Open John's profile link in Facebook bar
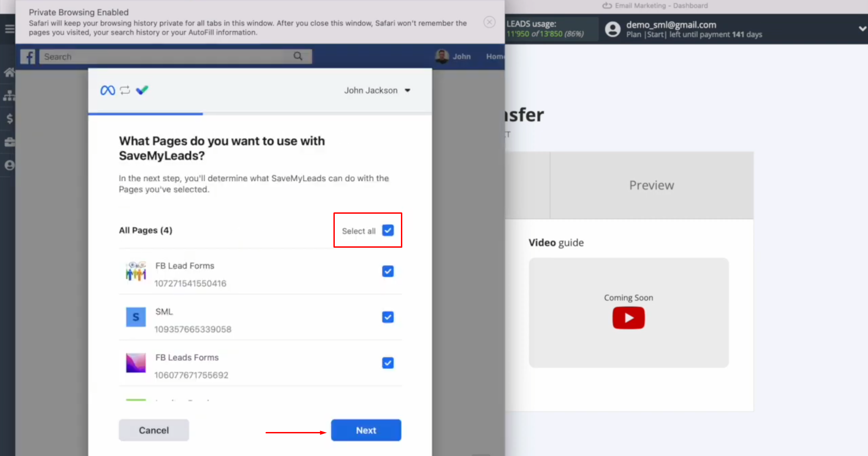 (x=462, y=57)
